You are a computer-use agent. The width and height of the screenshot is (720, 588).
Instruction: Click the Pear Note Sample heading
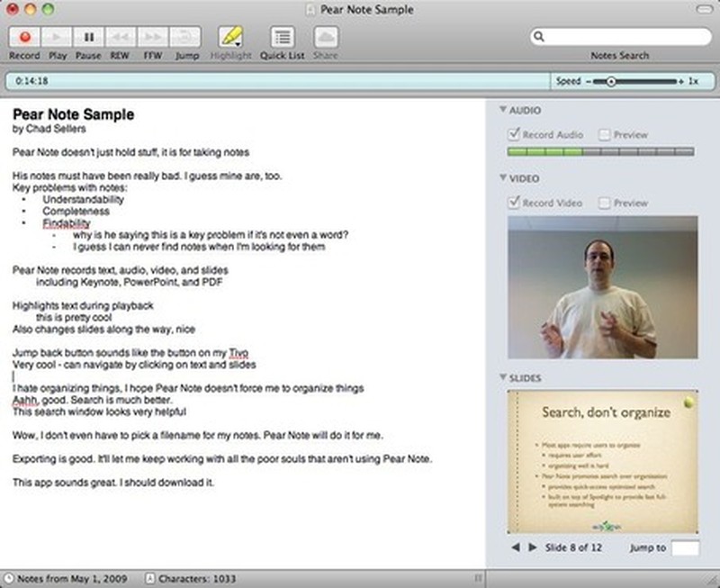tap(74, 114)
